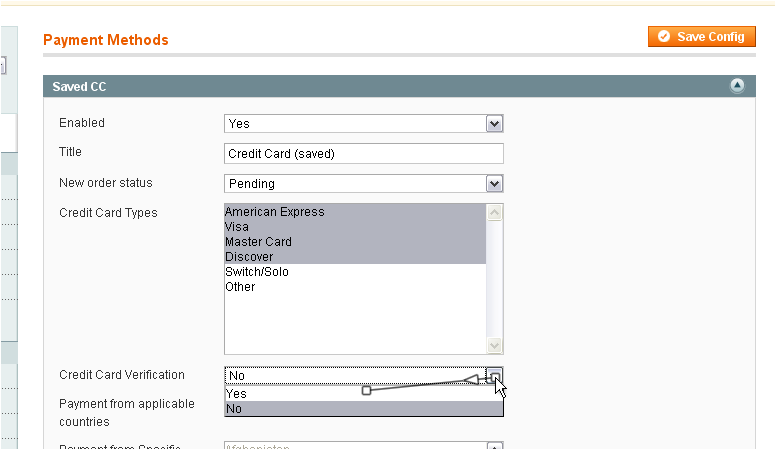Expand the New order status dropdown
Image resolution: width=776 pixels, height=450 pixels.
tap(363, 184)
